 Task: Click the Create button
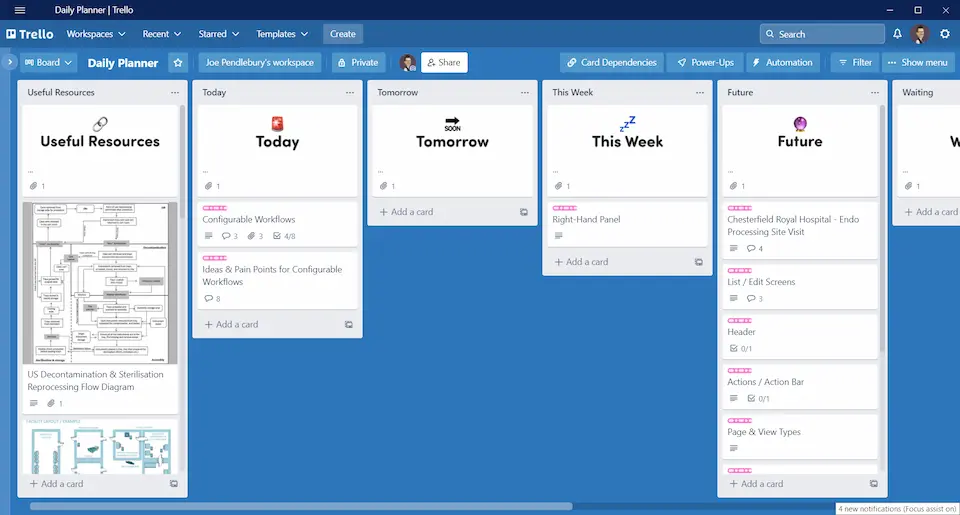click(x=343, y=34)
